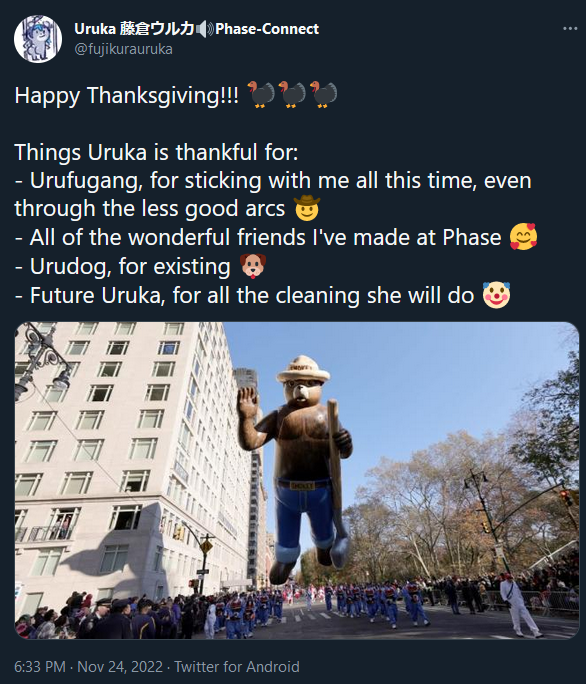Click the speaker emoji in the display name
This screenshot has height=684, width=586.
205,29
